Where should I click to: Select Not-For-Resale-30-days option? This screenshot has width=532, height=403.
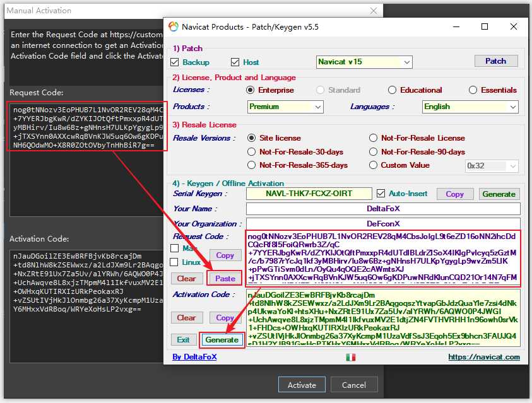pyautogui.click(x=251, y=152)
